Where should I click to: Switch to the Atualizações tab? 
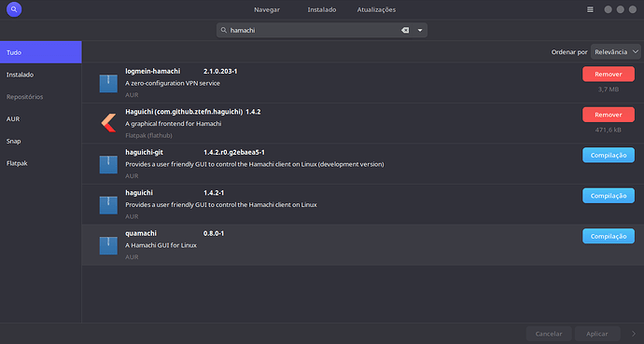click(x=376, y=9)
